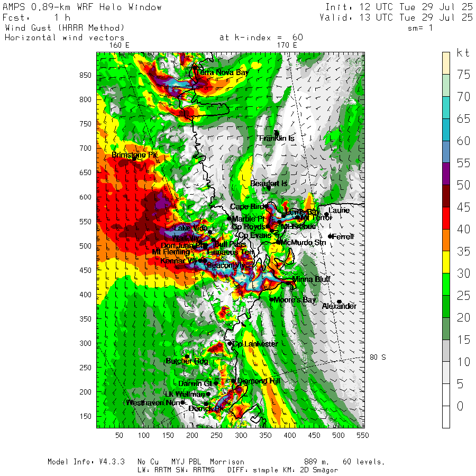Pick the yellow 30–35 kt legend band

(x=446, y=262)
